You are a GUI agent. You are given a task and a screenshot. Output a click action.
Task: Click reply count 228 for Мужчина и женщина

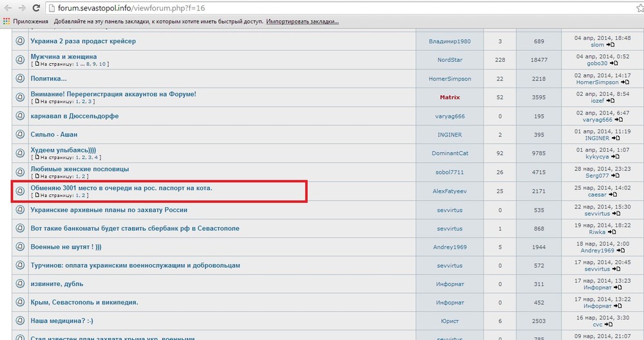point(500,59)
